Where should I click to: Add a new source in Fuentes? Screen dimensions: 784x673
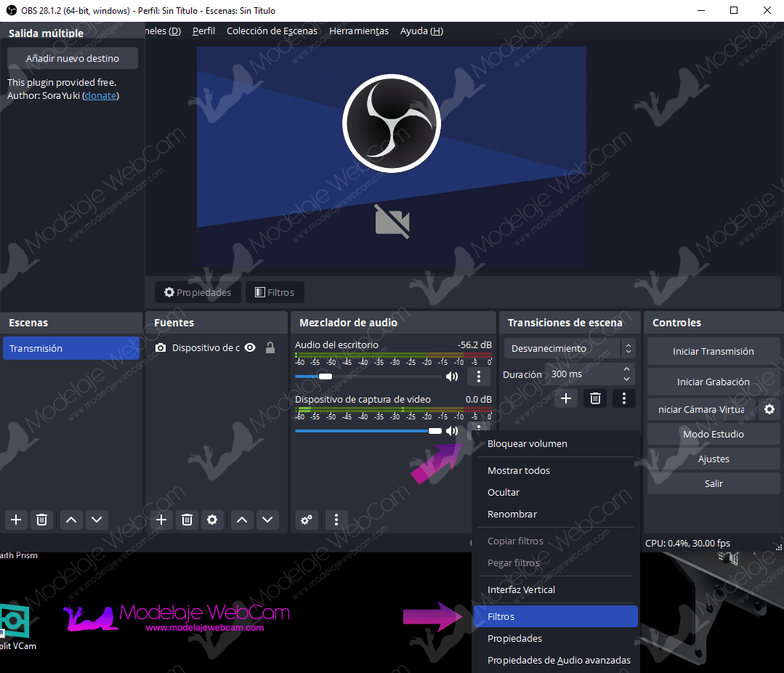[x=161, y=520]
